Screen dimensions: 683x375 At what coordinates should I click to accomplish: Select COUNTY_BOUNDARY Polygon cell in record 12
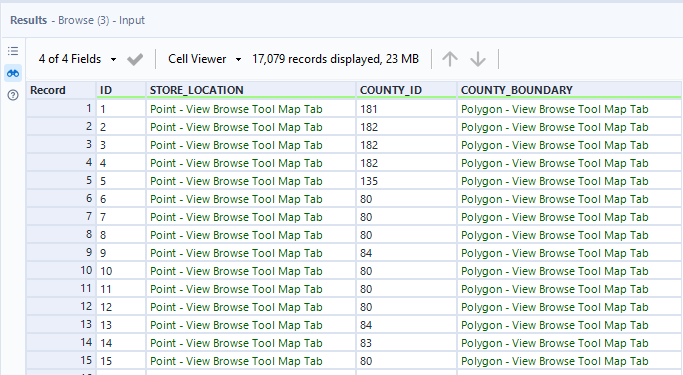(x=569, y=307)
